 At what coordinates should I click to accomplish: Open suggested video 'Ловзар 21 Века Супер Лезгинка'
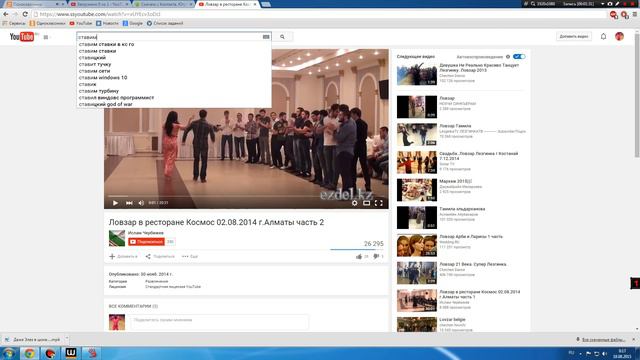pos(473,264)
